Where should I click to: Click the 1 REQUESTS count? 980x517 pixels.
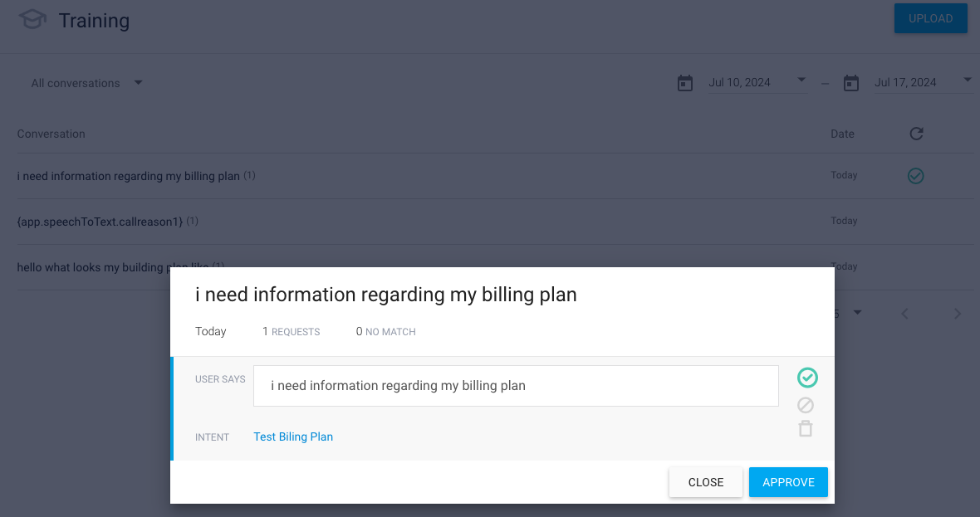point(292,332)
